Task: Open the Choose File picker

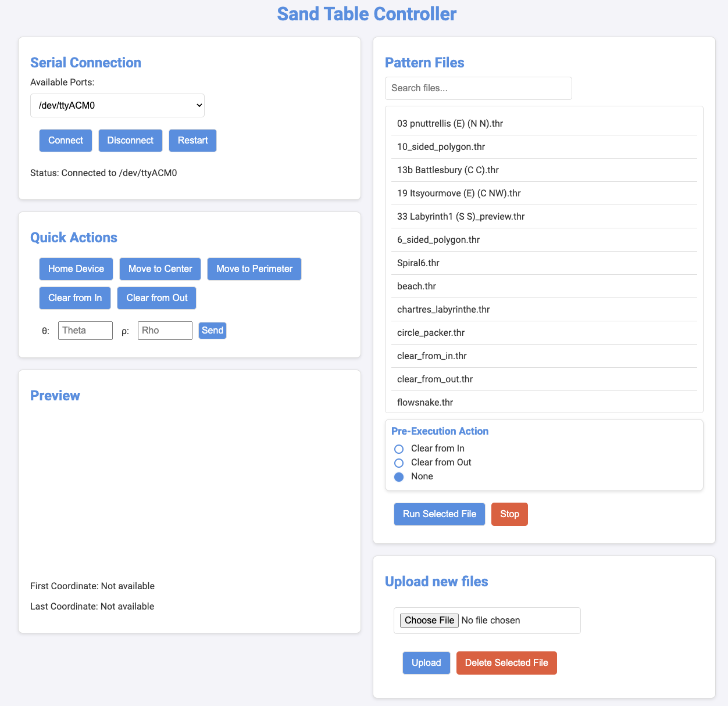Action: pos(429,621)
